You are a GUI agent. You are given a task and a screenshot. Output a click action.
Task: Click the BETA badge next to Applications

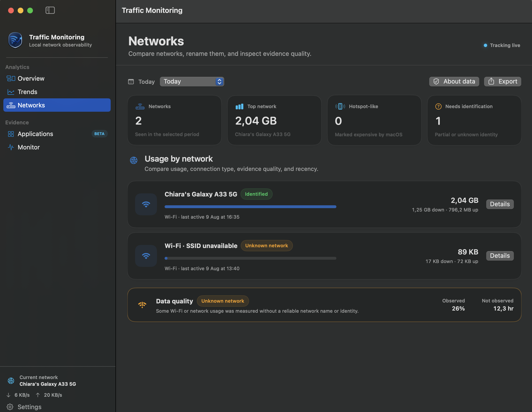click(x=99, y=134)
